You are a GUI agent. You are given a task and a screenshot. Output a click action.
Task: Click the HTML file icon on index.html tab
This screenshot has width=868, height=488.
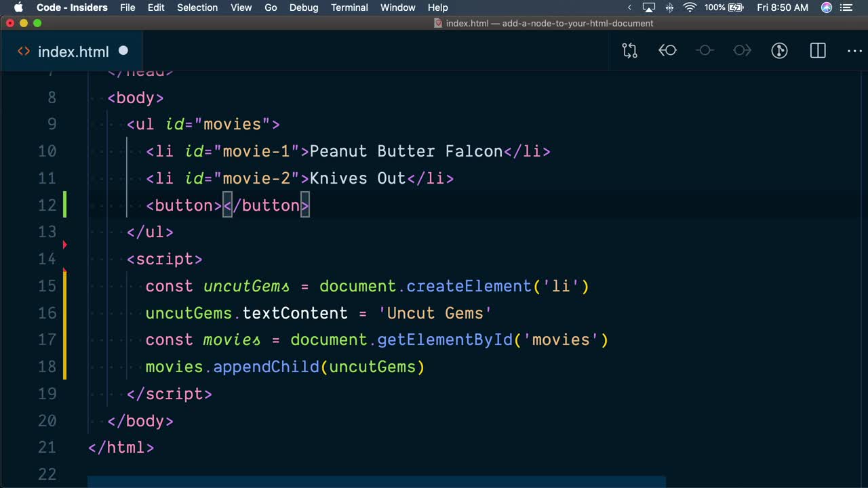(24, 52)
